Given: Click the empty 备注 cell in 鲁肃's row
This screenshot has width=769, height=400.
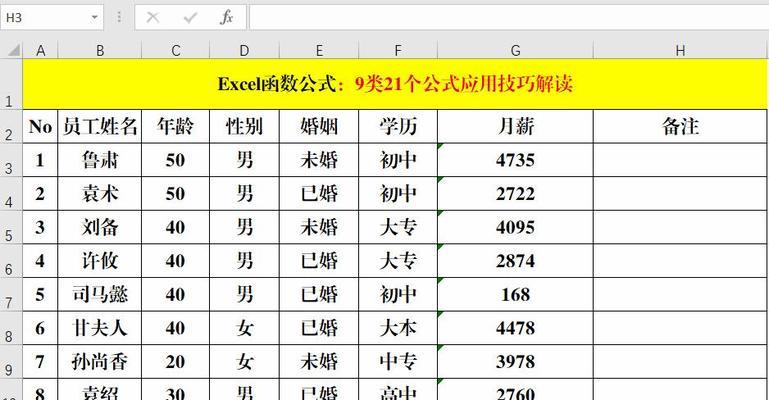Looking at the screenshot, I should pyautogui.click(x=680, y=160).
